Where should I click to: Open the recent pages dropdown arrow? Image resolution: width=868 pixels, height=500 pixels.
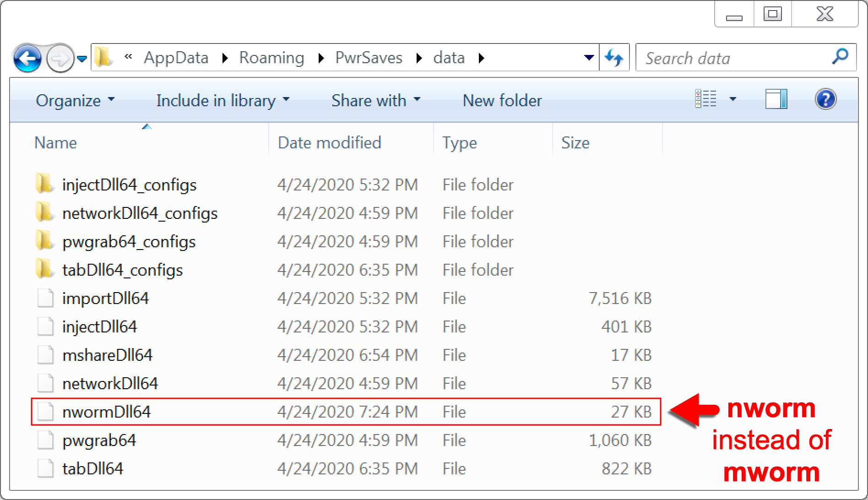click(82, 59)
